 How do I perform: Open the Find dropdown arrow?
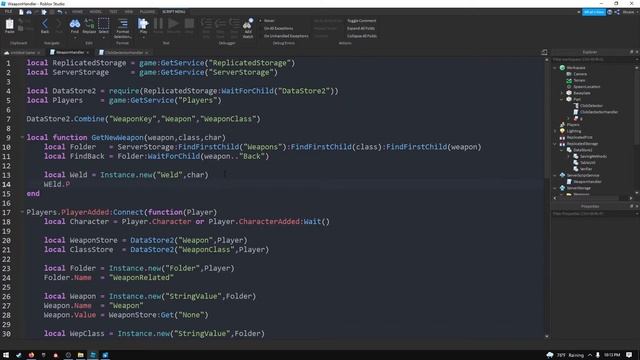75,38
